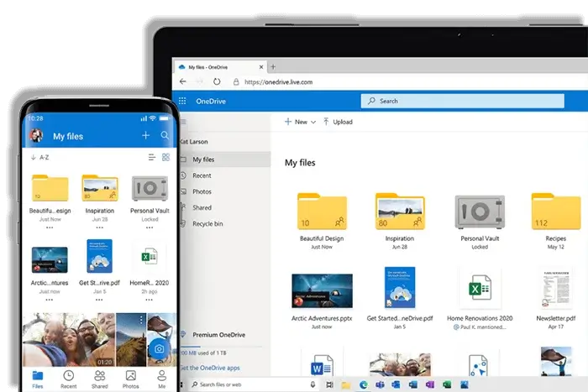Open Beautiful Design folder on web
Viewport: 588px width, 392px height.
click(322, 211)
